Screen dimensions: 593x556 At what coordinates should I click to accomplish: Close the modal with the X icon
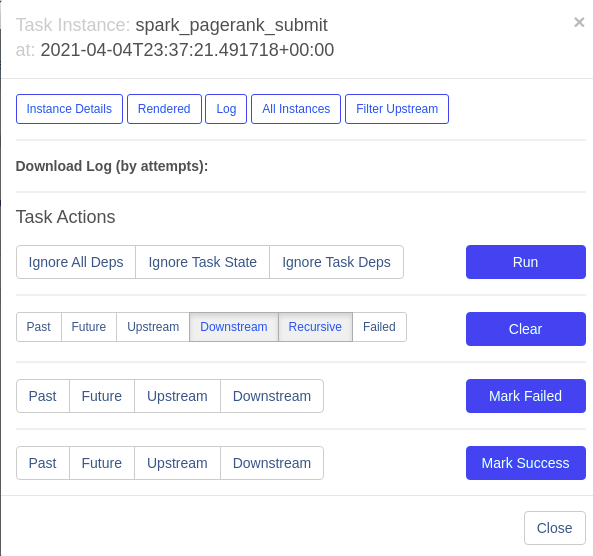pos(579,22)
